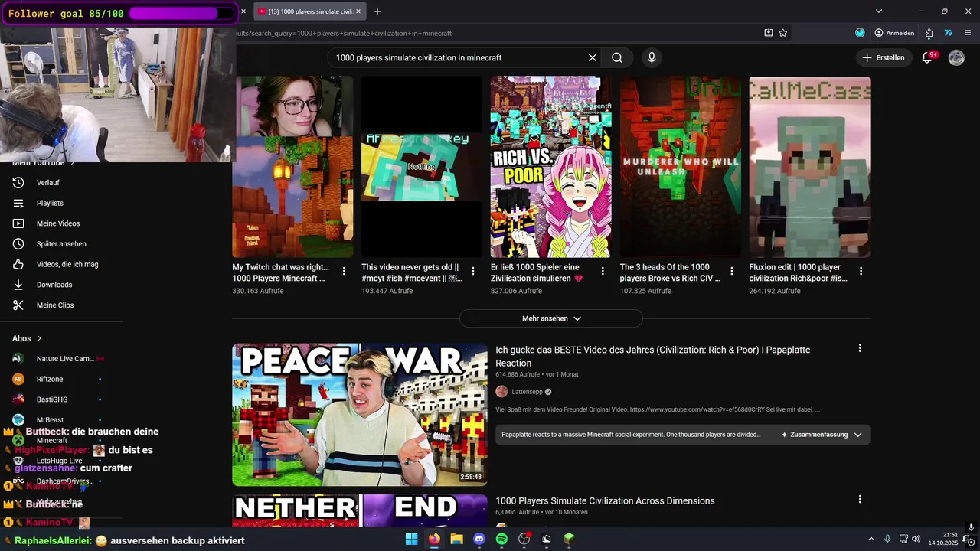Click the '827.006 Aufrufe' text
The height and width of the screenshot is (551, 980).
[517, 291]
